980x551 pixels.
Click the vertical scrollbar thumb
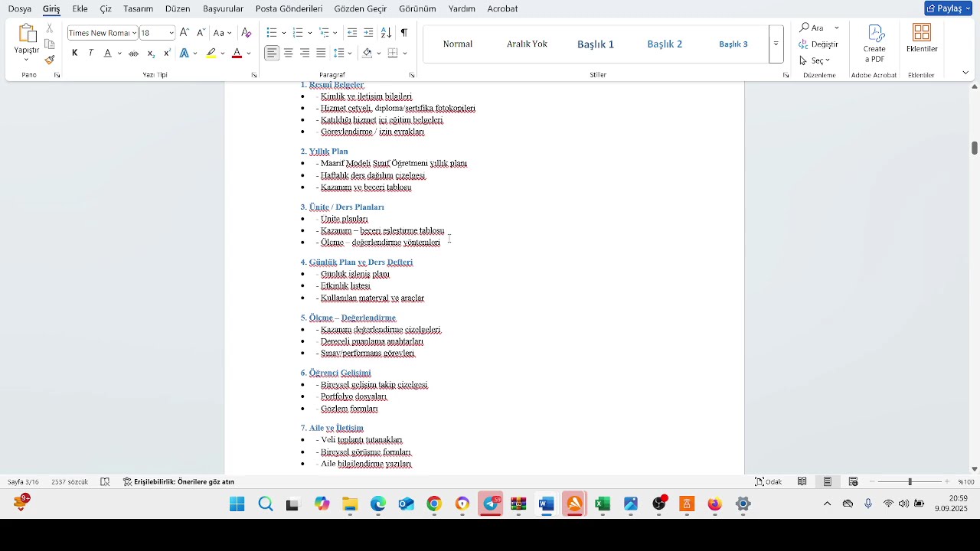tap(975, 148)
